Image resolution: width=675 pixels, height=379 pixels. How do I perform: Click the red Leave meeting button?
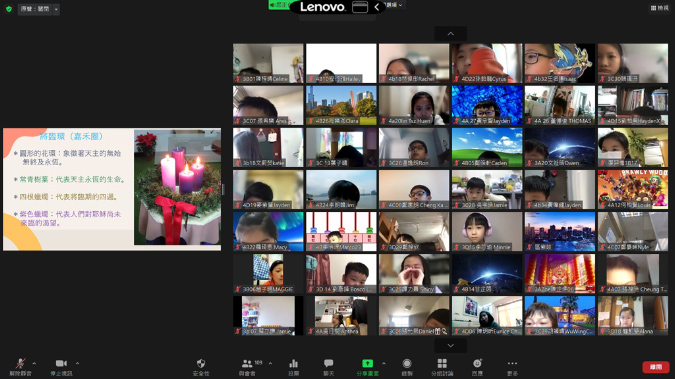pyautogui.click(x=656, y=367)
